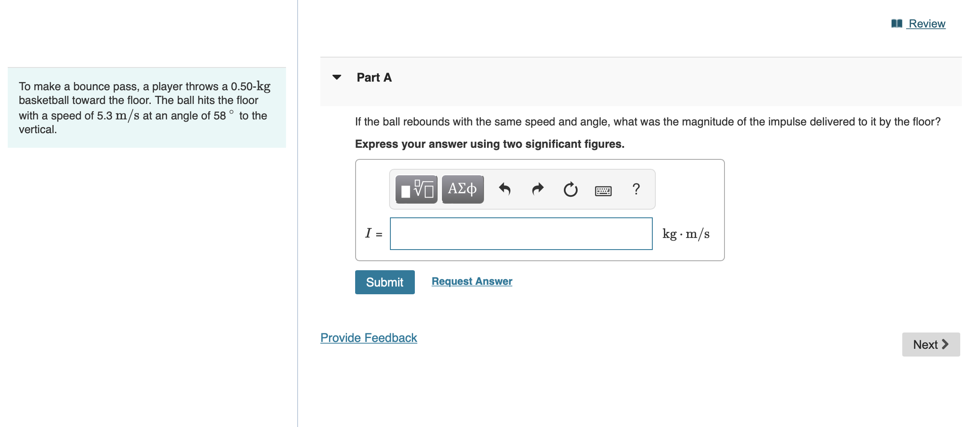Open the Greek symbols ΑΣφ palette
980x427 pixels.
click(462, 189)
